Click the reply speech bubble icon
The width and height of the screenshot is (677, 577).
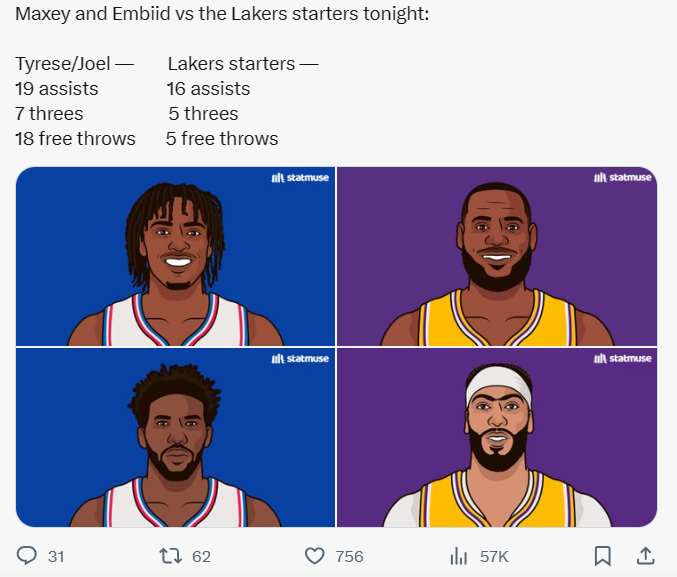pos(28,555)
